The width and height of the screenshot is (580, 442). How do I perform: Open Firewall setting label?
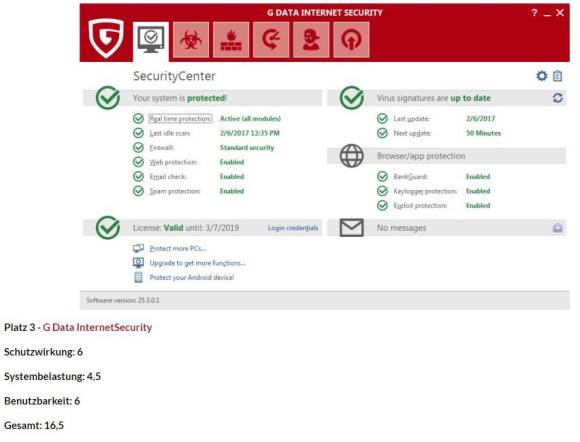click(162, 148)
